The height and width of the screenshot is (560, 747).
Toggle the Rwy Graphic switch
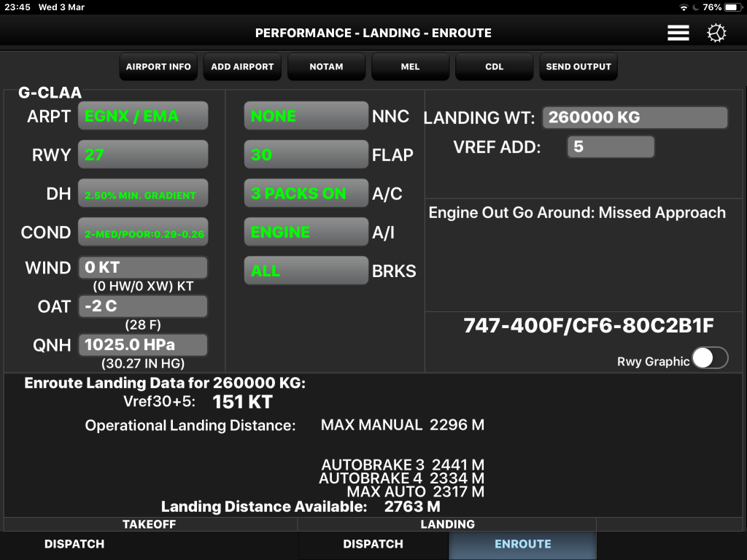710,358
